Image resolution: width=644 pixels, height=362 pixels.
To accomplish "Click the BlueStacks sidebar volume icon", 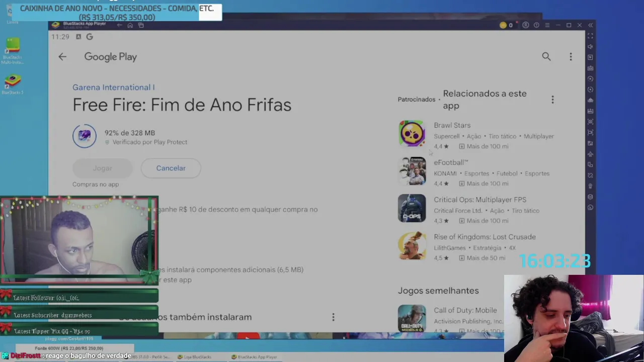I will (x=591, y=47).
